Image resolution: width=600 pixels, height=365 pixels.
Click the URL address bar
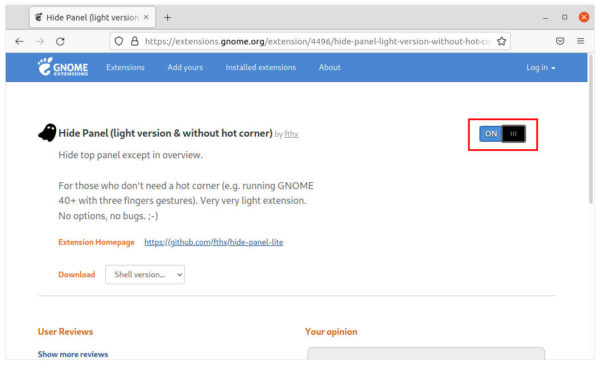point(310,41)
